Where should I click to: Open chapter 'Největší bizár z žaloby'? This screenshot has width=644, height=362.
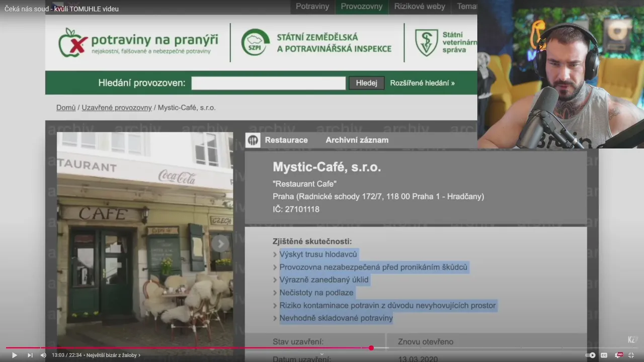(x=113, y=355)
